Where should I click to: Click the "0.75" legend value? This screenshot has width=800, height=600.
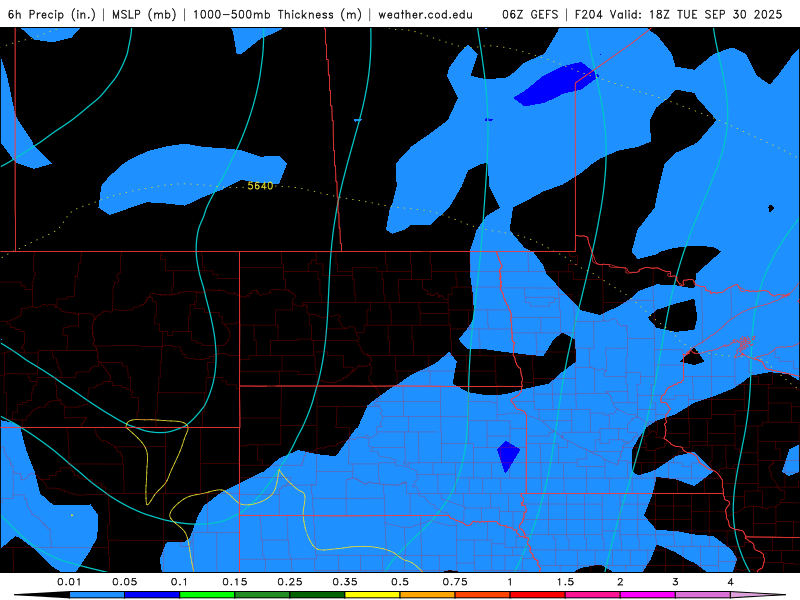(x=455, y=582)
